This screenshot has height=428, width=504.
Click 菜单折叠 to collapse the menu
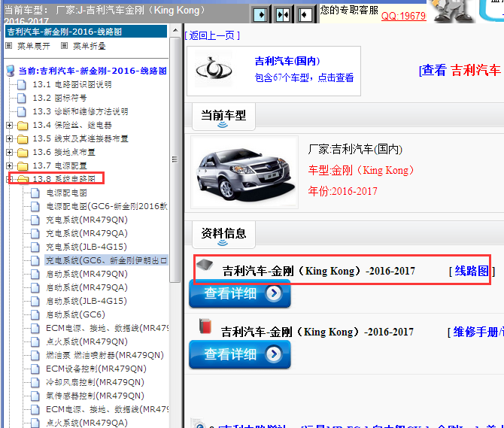(89, 47)
